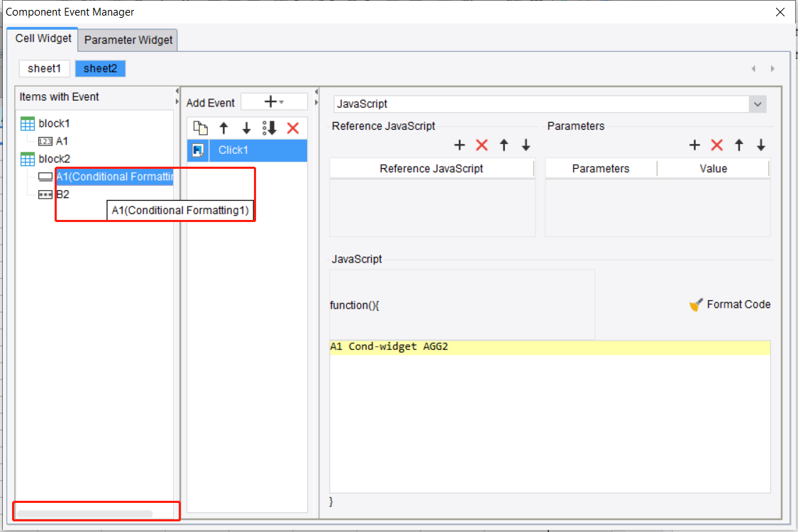
Task: Move parameter down
Action: [761, 145]
